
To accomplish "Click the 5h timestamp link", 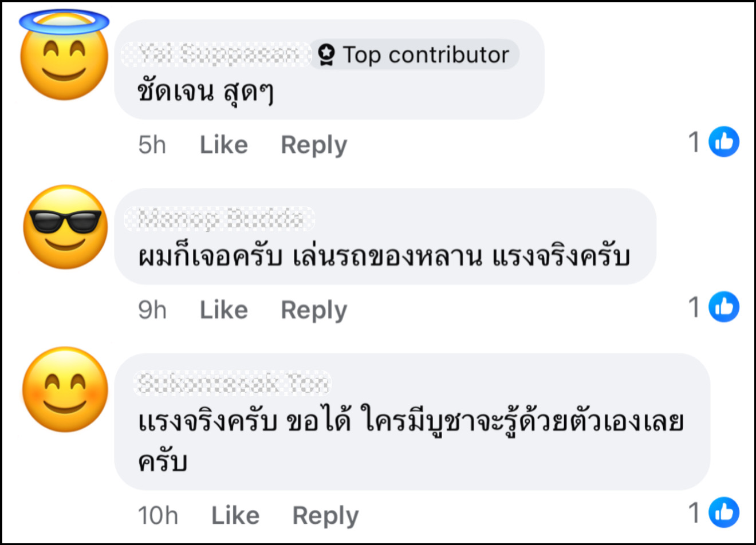I will 152,145.
